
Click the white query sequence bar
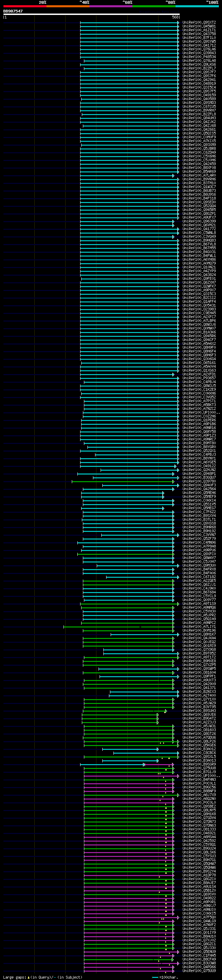point(92,14)
